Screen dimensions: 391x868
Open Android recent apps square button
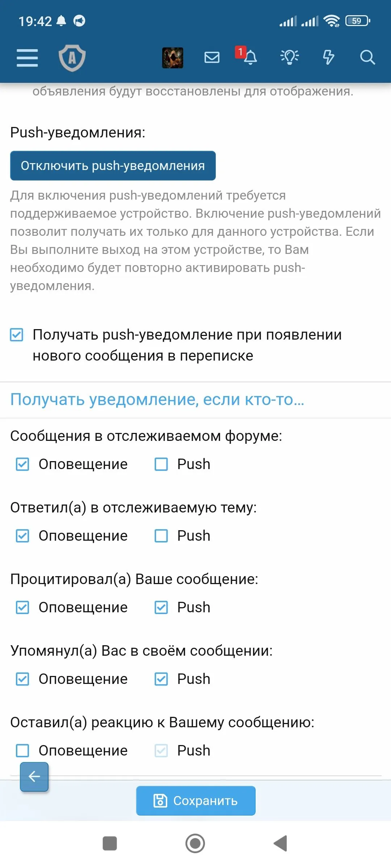pyautogui.click(x=110, y=843)
